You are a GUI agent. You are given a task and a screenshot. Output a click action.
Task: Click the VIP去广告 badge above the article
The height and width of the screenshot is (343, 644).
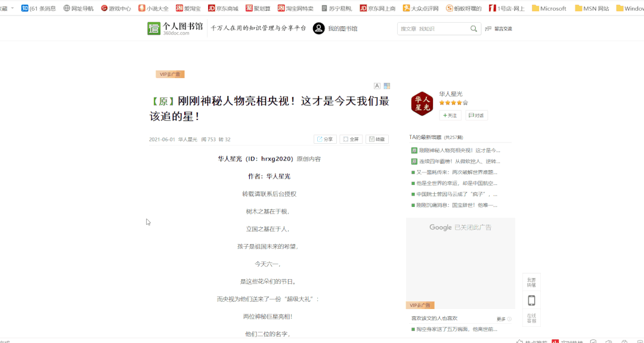tap(170, 75)
